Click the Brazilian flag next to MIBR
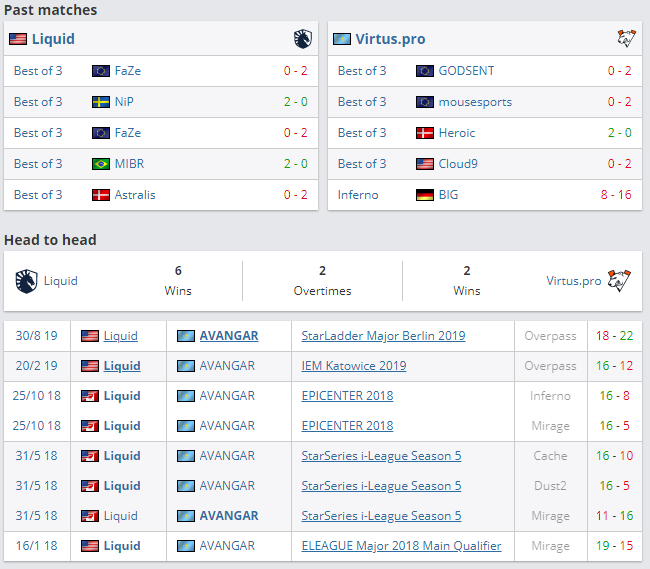The image size is (650, 569). pos(101,164)
